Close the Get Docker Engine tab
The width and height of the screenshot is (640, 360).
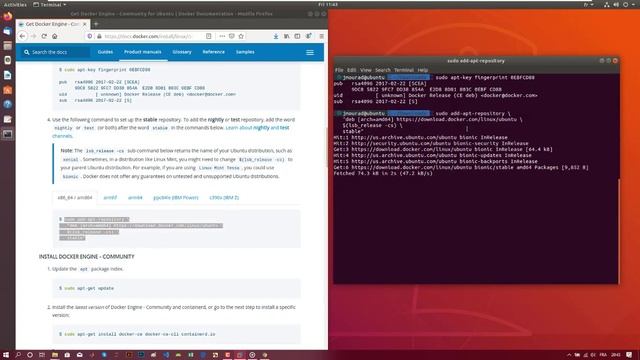pyautogui.click(x=85, y=24)
